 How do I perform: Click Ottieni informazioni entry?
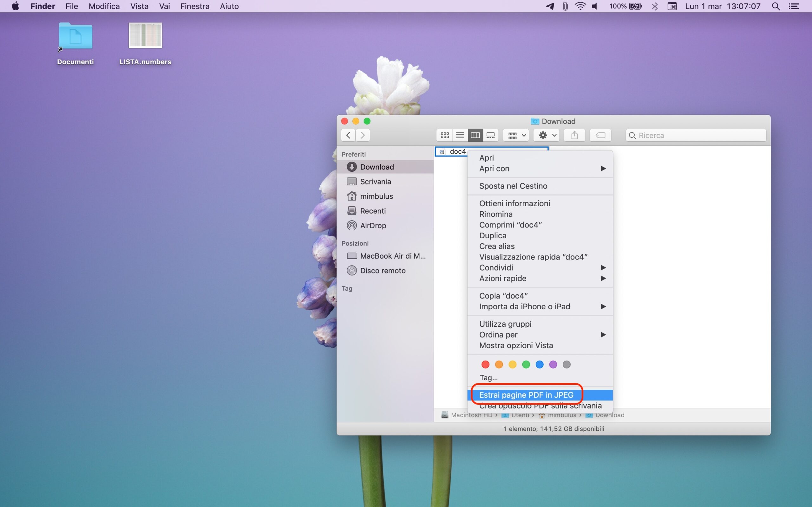click(x=514, y=203)
